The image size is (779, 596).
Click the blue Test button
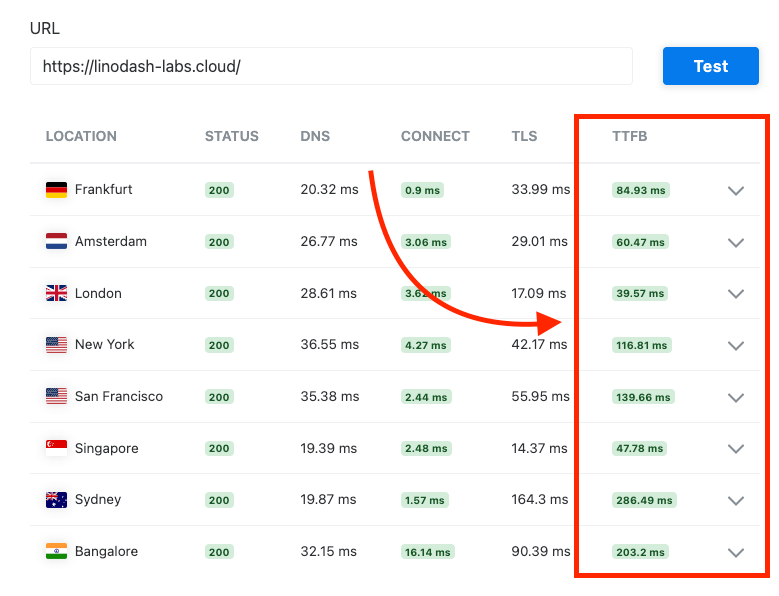tap(710, 66)
